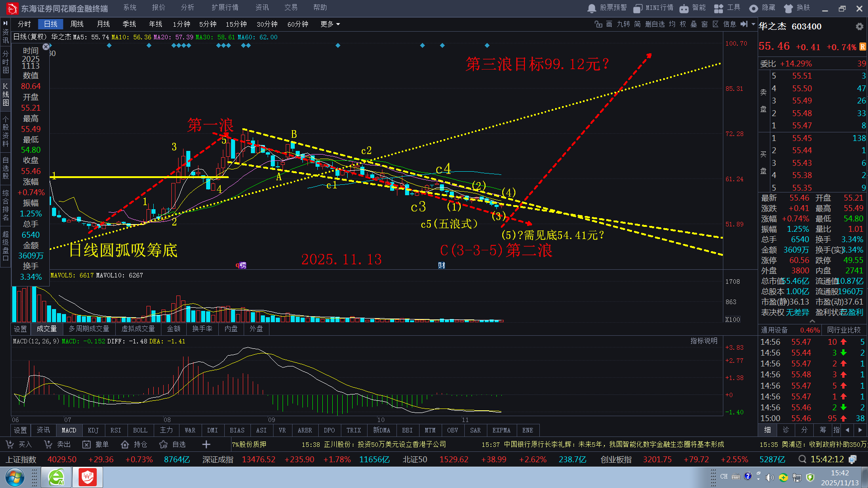Image resolution: width=868 pixels, height=488 pixels.
Task: Expand the 更多 period dropdown
Action: (330, 24)
